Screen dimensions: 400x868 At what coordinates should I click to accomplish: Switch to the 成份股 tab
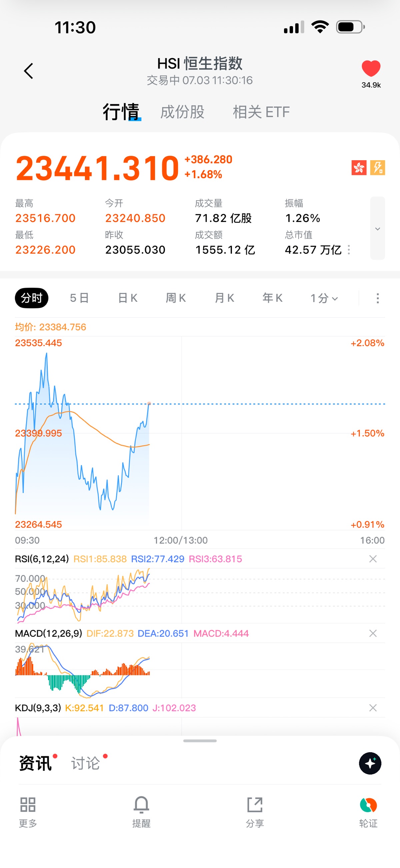click(182, 112)
